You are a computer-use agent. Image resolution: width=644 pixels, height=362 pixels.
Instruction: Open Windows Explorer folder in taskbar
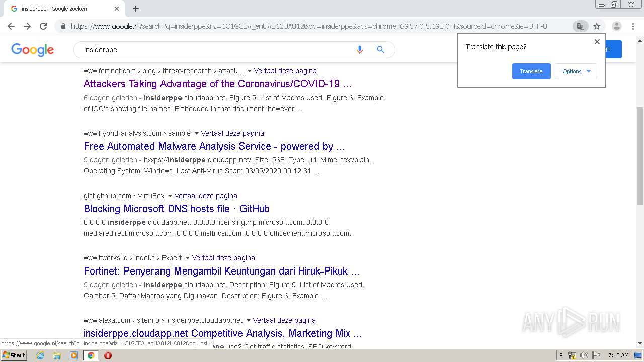[x=57, y=355]
